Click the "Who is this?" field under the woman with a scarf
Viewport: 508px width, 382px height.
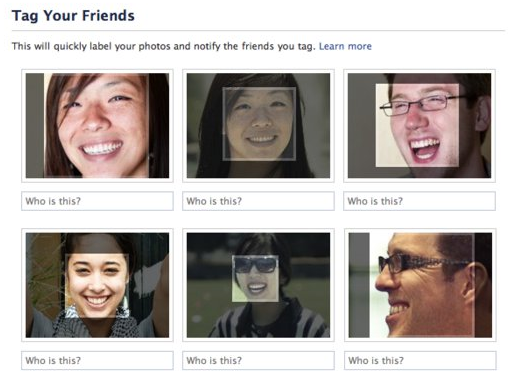97,360
